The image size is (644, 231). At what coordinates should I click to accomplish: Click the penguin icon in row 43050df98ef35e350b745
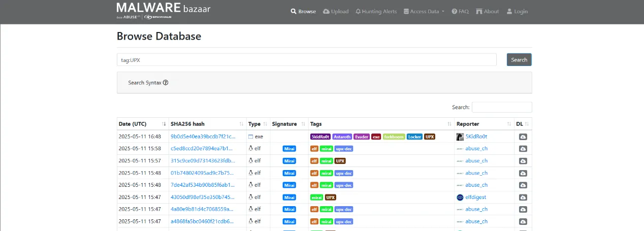(x=250, y=197)
